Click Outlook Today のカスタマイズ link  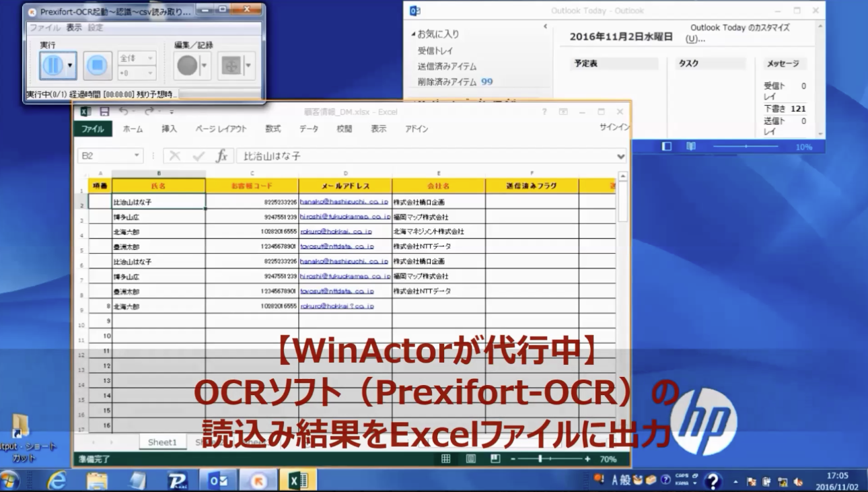point(737,33)
